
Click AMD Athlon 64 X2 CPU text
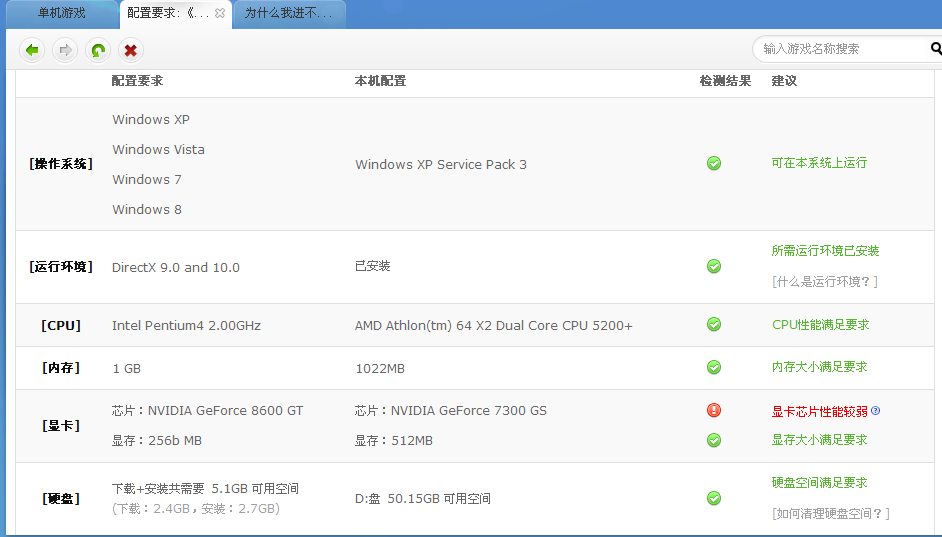(494, 326)
